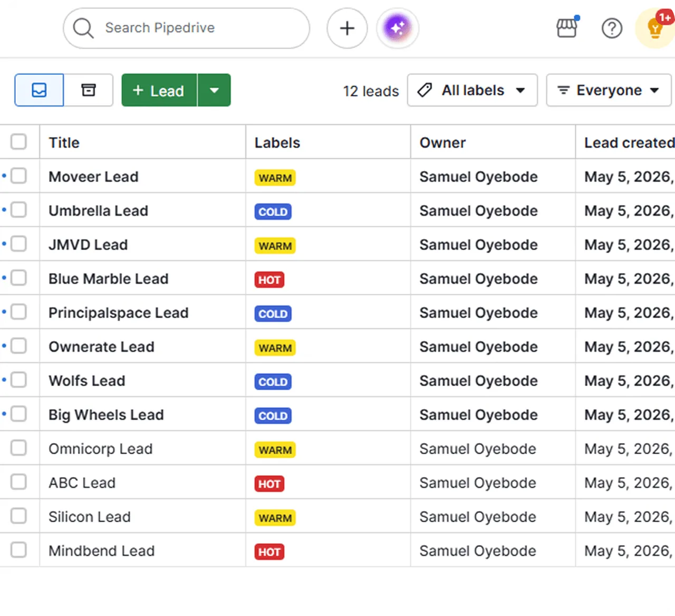Click the search magnifier icon

(83, 28)
